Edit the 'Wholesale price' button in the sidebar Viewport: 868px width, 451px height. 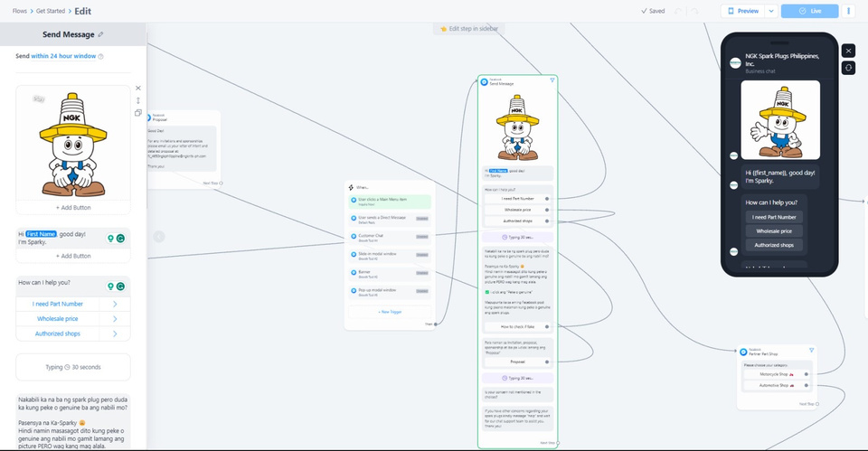tap(58, 319)
